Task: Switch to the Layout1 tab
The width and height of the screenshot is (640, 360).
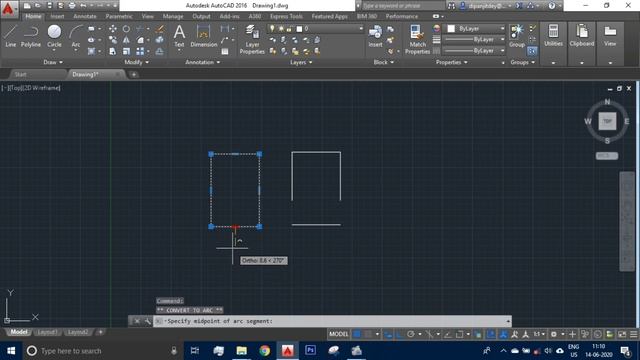Action: click(x=47, y=332)
